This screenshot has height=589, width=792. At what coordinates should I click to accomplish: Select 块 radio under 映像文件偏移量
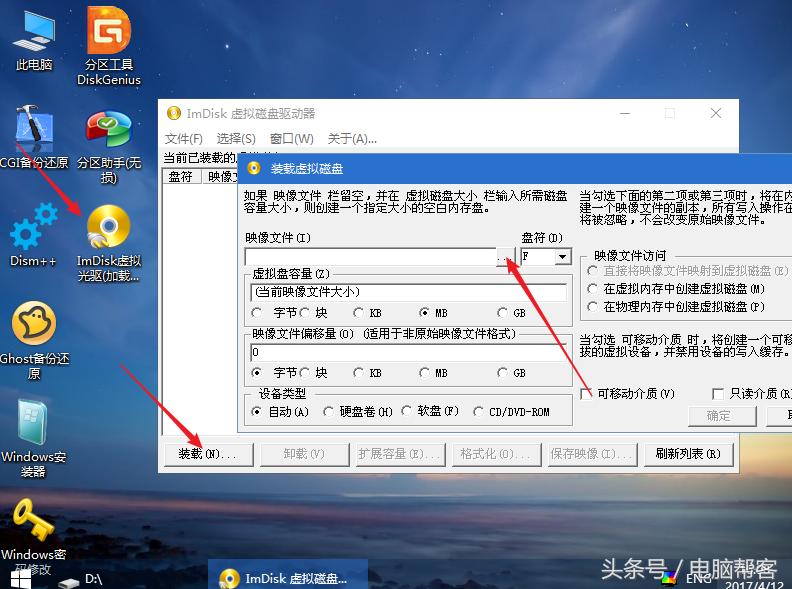(x=305, y=373)
